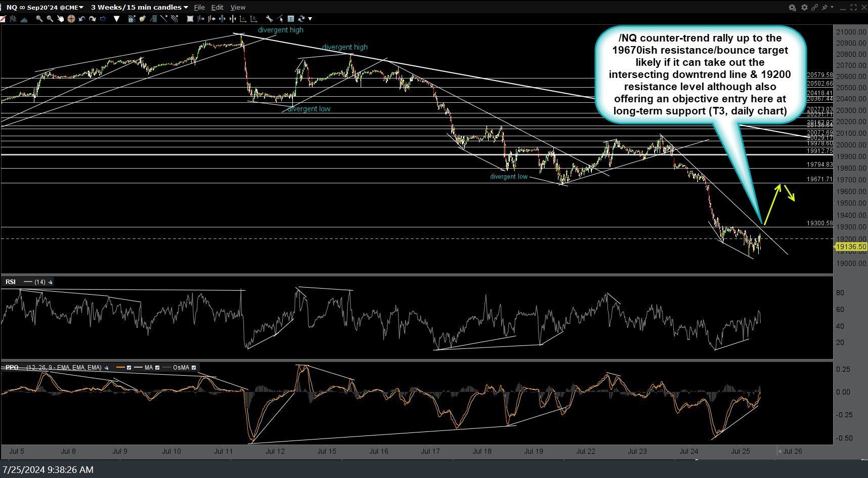The image size is (868, 478).
Task: Click the RSI line color swatch
Action: (x=28, y=282)
